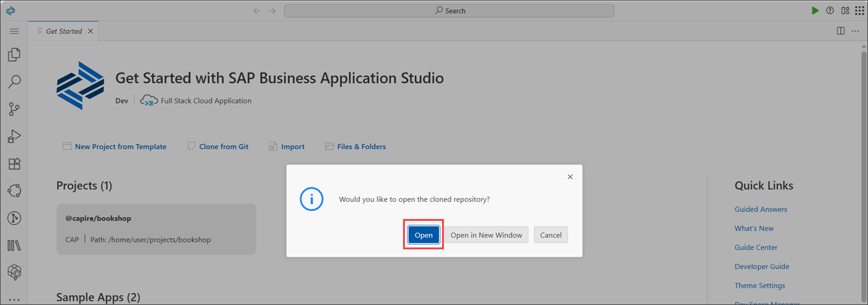Close the clone repository dialog with X
868x305 pixels.
pyautogui.click(x=570, y=177)
